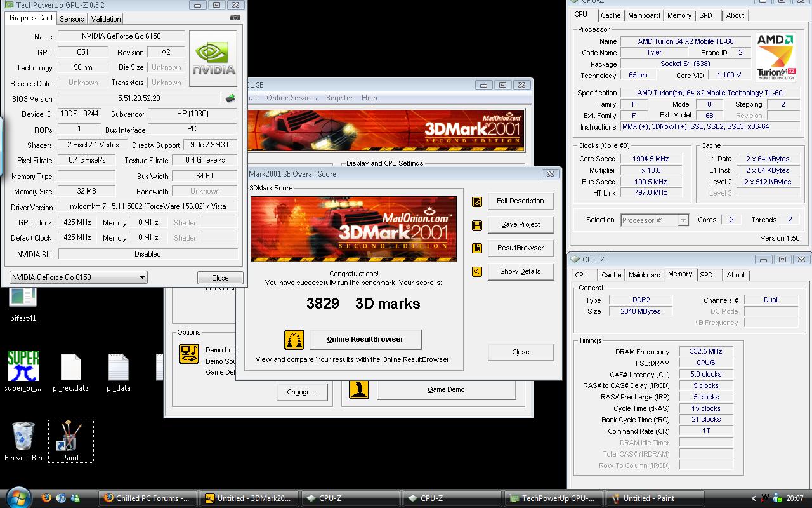Click the Game Demo joystick icon

click(359, 389)
